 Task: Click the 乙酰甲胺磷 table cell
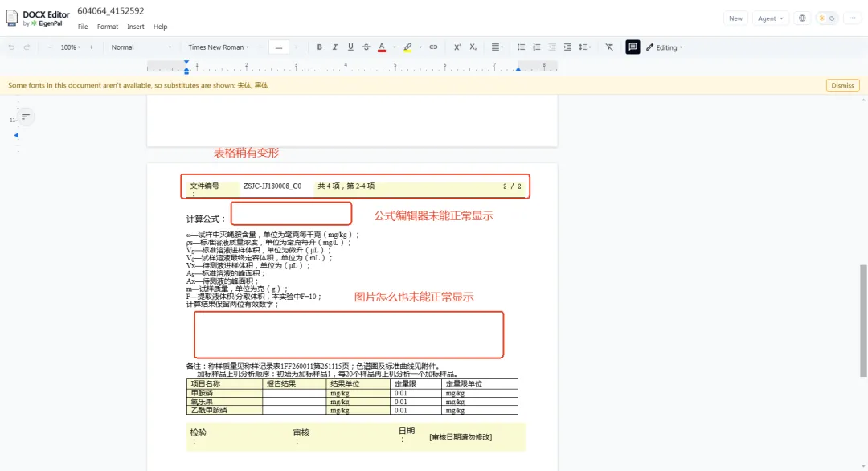click(224, 410)
